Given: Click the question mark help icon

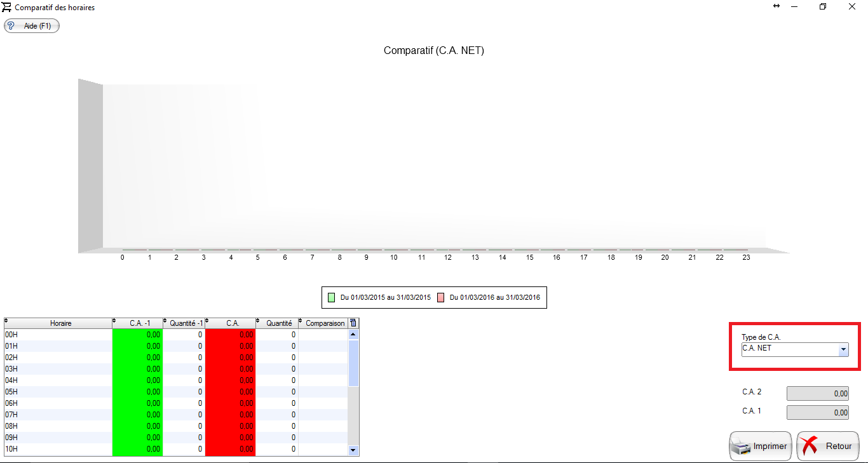Looking at the screenshot, I should [x=11, y=26].
